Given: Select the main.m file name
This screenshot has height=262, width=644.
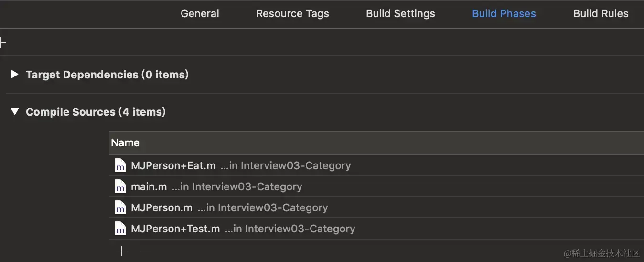Looking at the screenshot, I should click(149, 187).
